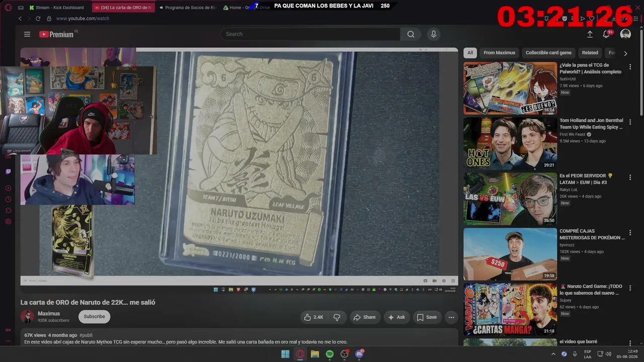Share this video
The width and height of the screenshot is (644, 362).
tap(364, 317)
